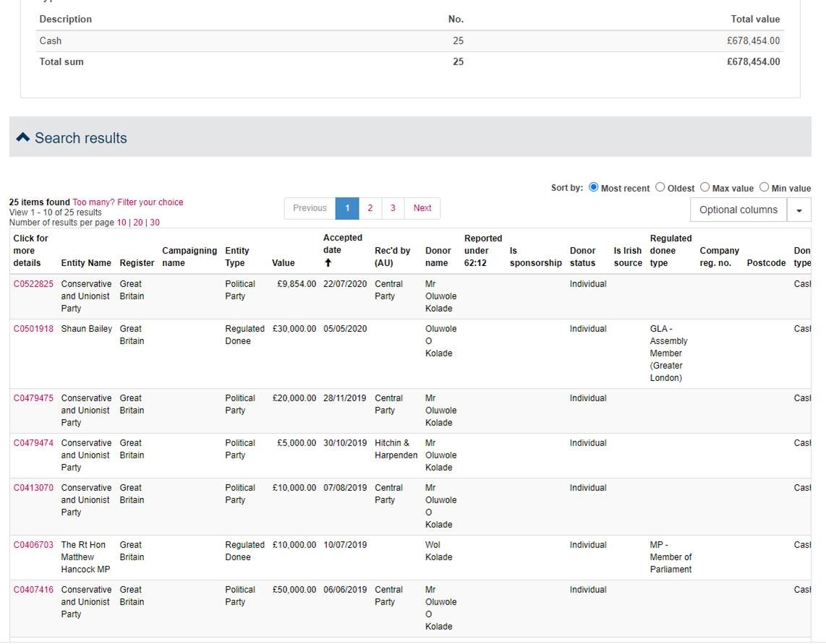Open donation record C0501918
Screen dimensions: 826x644
pyautogui.click(x=33, y=329)
